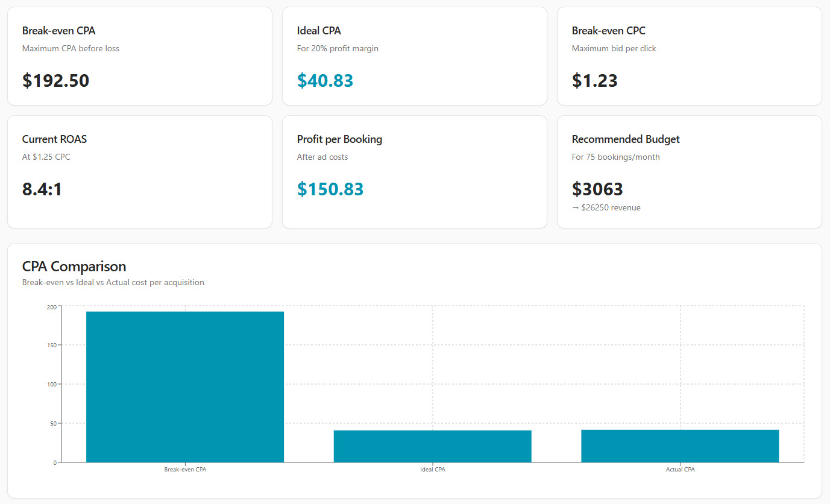Select the $192.50 break-even CPA value
The height and width of the screenshot is (504, 830).
click(55, 81)
